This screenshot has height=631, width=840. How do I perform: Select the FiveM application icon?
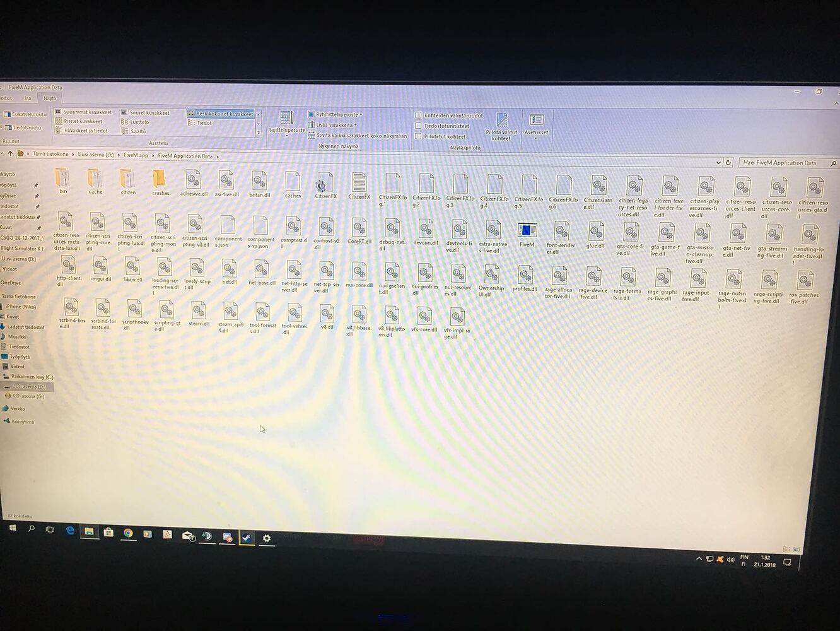coord(527,234)
